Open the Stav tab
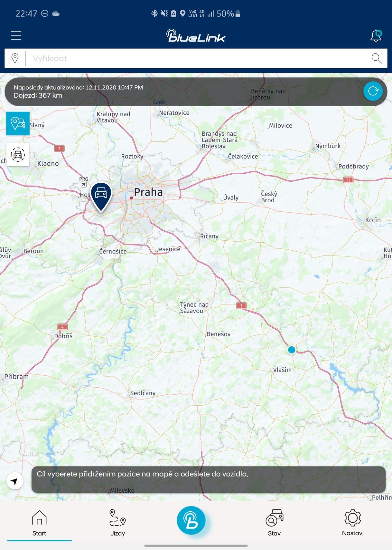The image size is (392, 550). click(x=274, y=523)
